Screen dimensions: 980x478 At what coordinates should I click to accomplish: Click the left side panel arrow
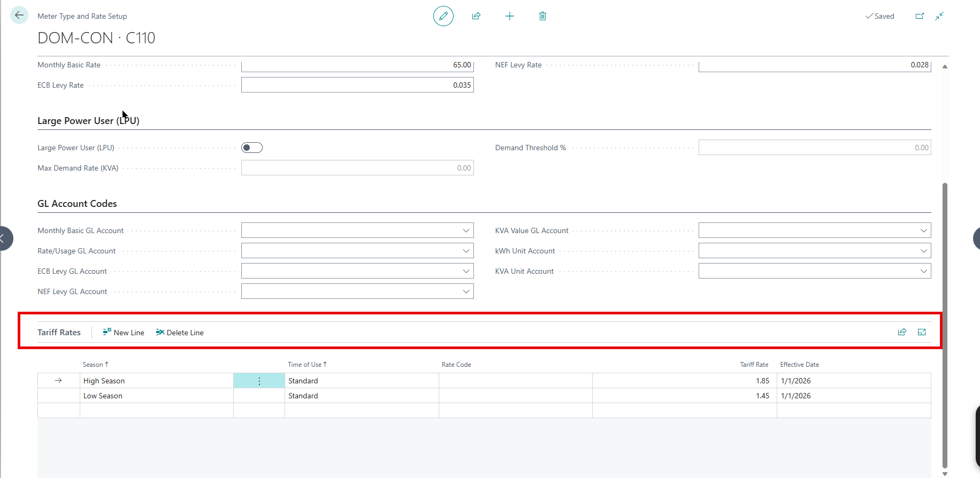tap(4, 238)
